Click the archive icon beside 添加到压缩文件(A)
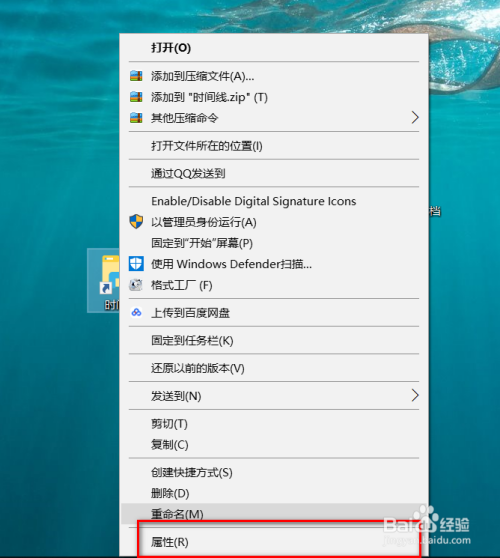 (136, 76)
